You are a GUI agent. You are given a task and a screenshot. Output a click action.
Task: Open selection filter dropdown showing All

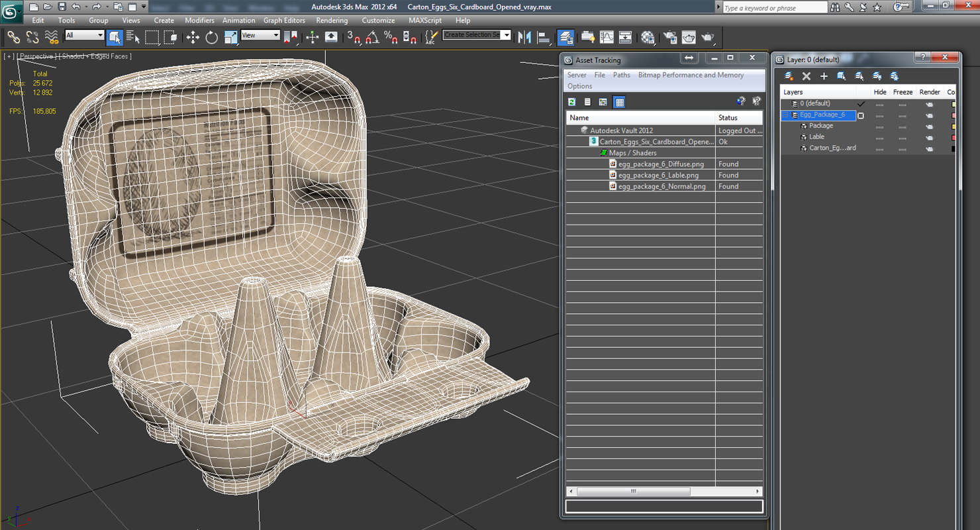(85, 35)
